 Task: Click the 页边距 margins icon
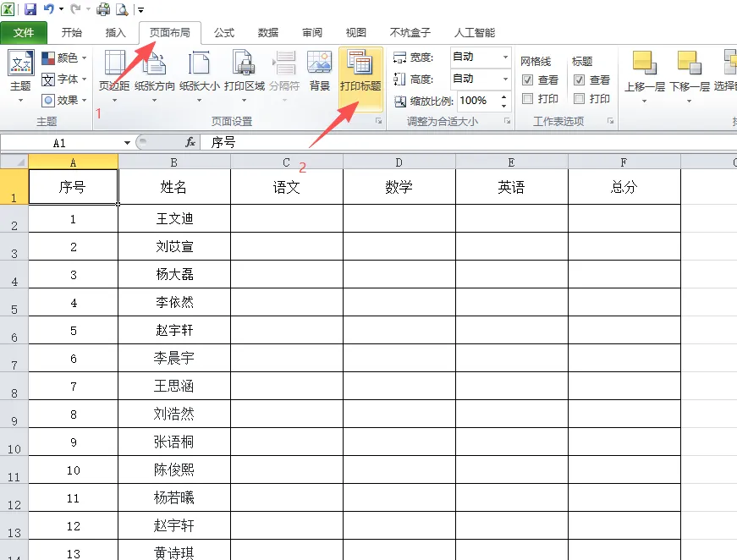[x=114, y=64]
